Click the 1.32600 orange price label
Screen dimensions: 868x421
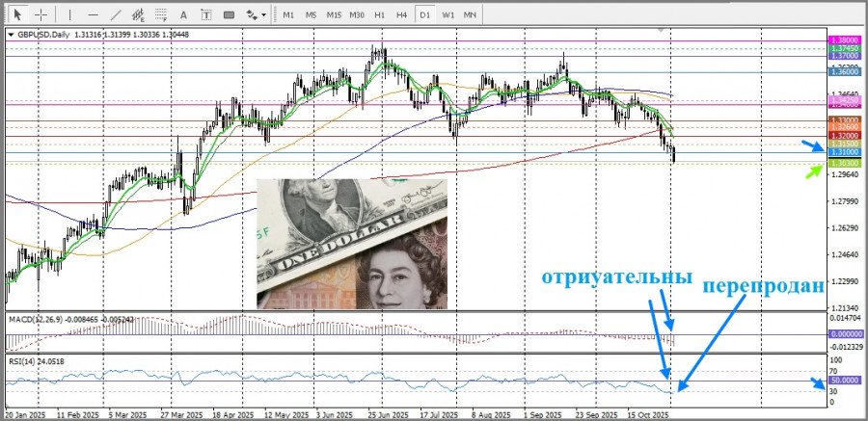click(845, 127)
